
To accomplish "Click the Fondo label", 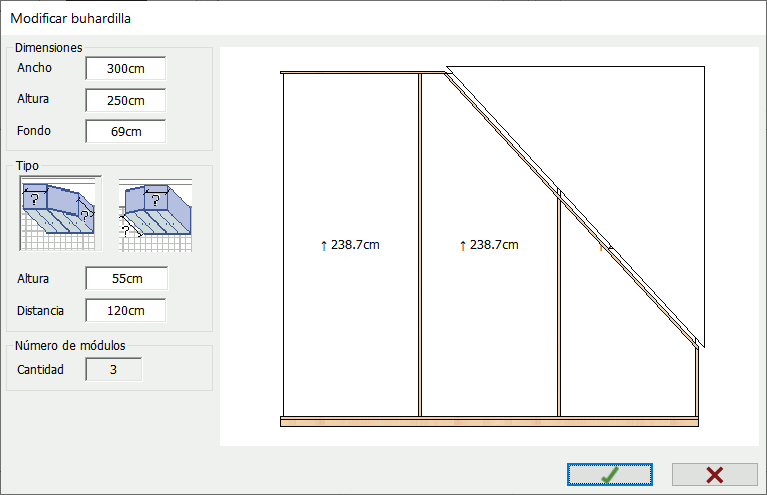I will click(34, 131).
